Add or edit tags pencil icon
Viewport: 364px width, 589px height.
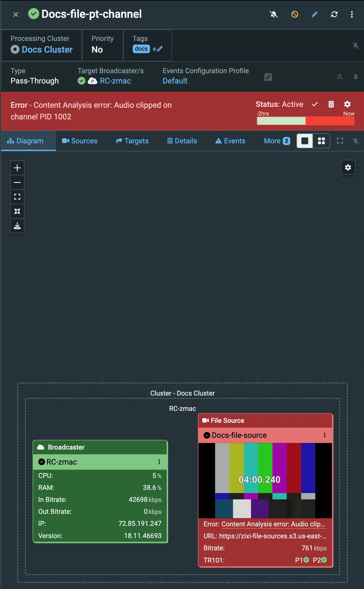click(158, 49)
